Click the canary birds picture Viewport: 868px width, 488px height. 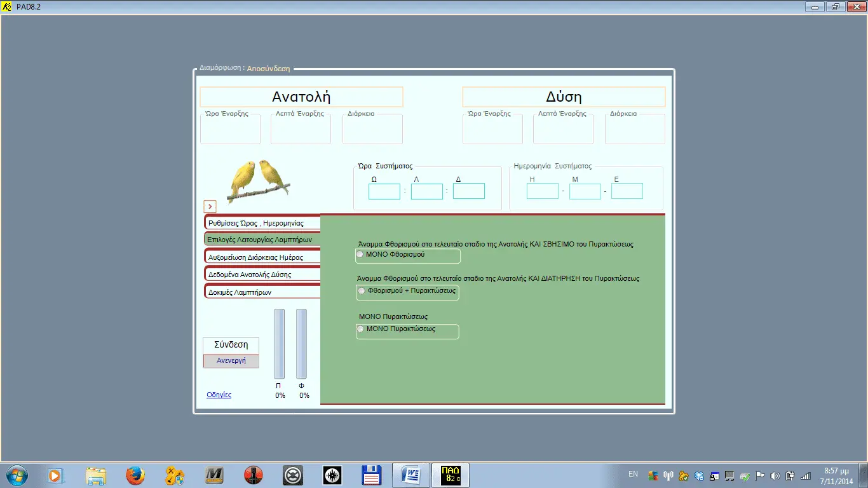pyautogui.click(x=259, y=180)
